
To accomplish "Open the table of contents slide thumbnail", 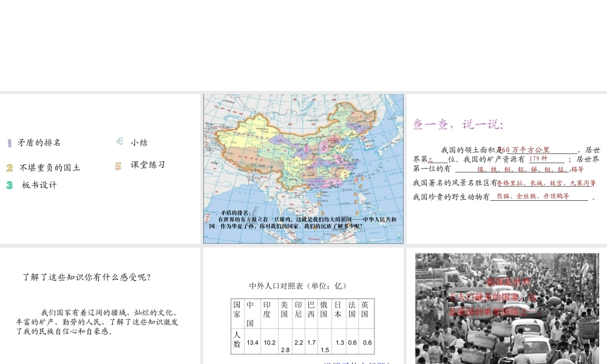I will click(x=100, y=169).
